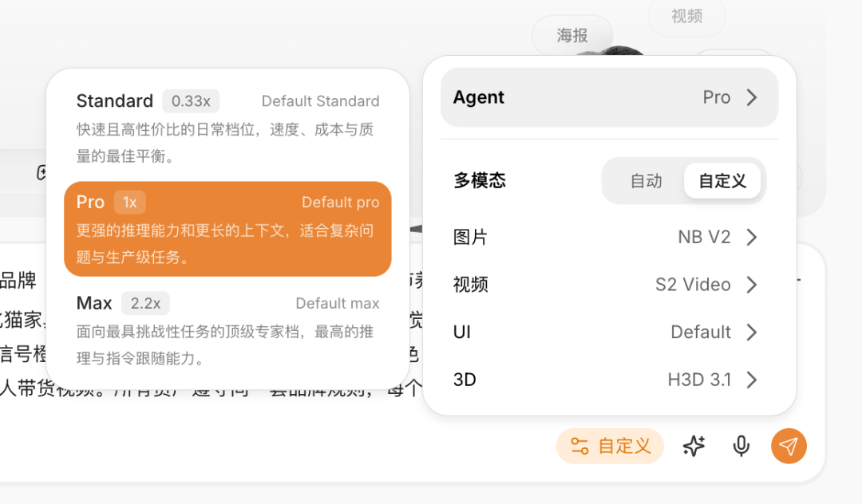Image resolution: width=862 pixels, height=504 pixels.
Task: Click the sliders icon beside 自定义
Action: [579, 446]
